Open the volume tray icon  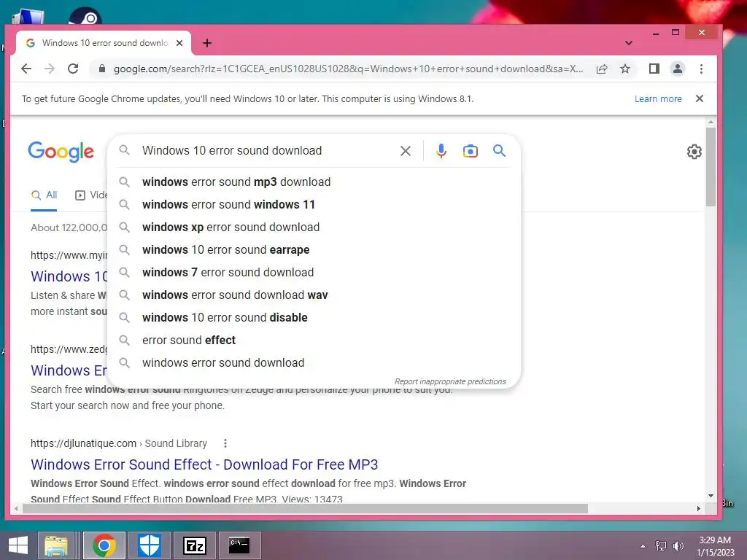[678, 546]
